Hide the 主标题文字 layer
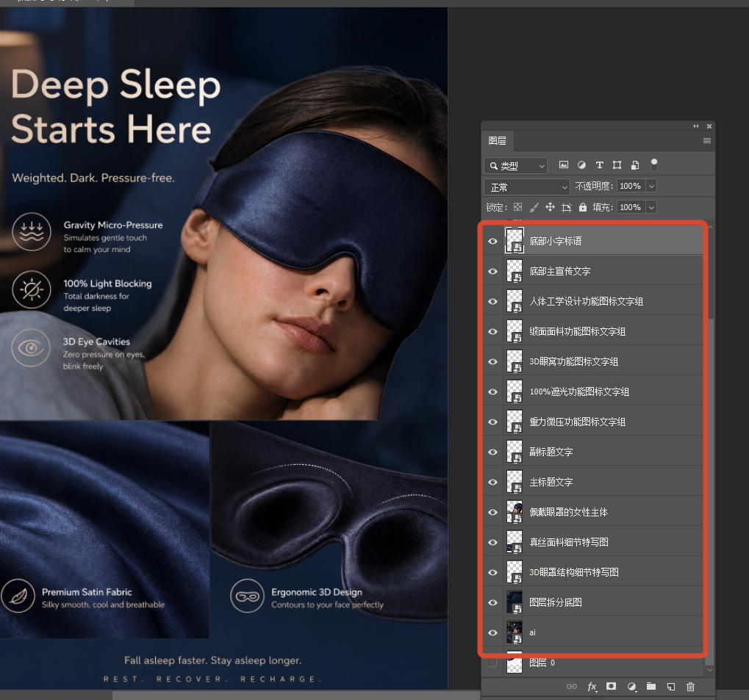Screen dimensions: 749x700 tap(493, 482)
